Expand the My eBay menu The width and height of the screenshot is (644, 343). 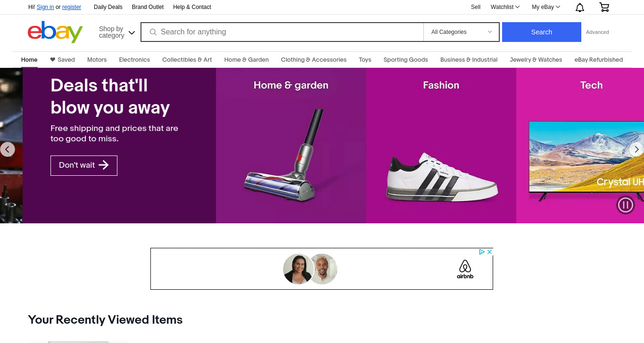click(x=546, y=7)
